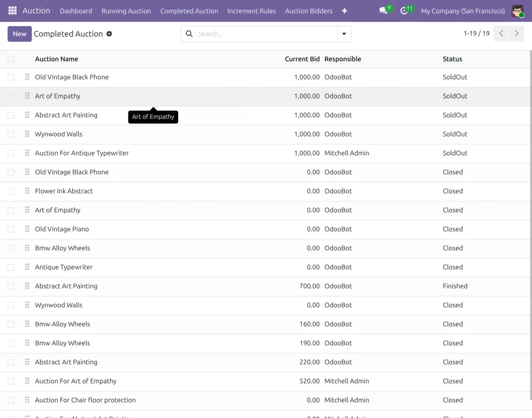
Task: Add a menu shortcut with plus icon
Action: [344, 11]
